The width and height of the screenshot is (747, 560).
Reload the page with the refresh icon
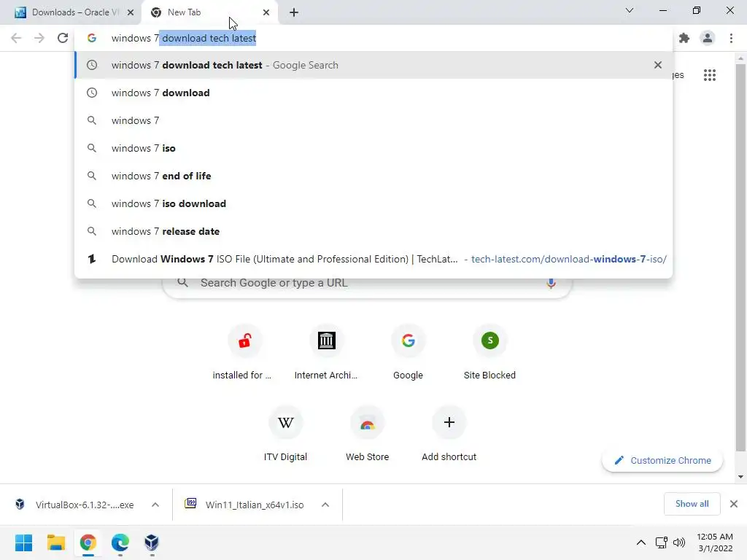[x=63, y=38]
